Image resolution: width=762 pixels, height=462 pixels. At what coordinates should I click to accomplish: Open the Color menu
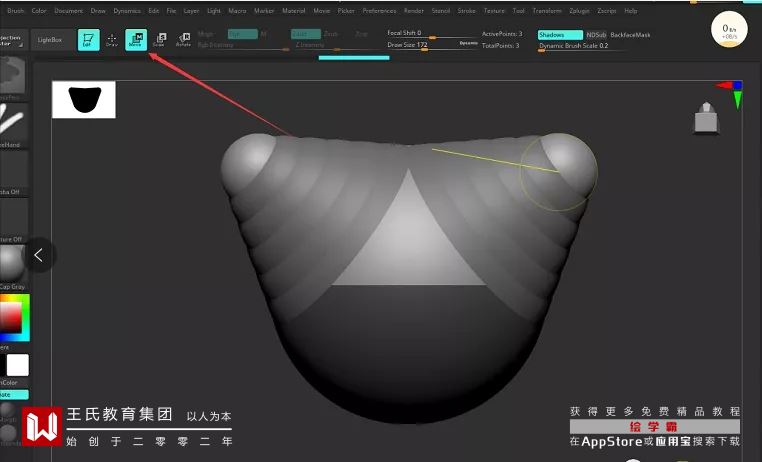point(39,11)
